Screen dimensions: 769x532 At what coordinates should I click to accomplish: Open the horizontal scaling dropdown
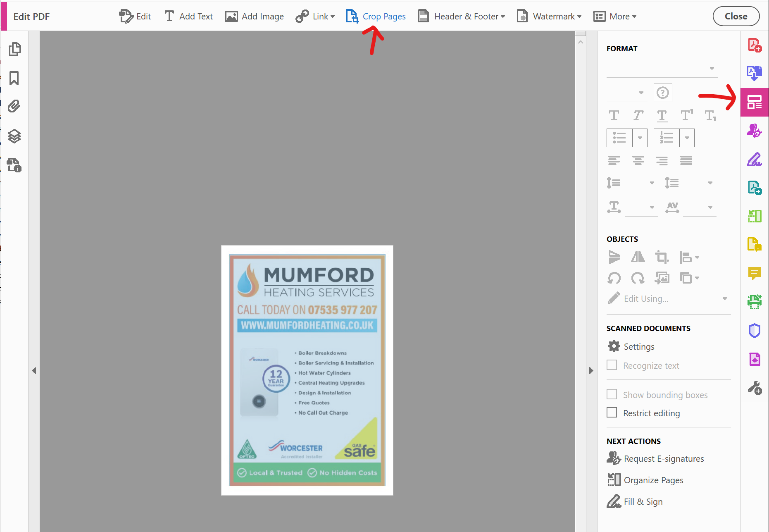tap(641, 208)
